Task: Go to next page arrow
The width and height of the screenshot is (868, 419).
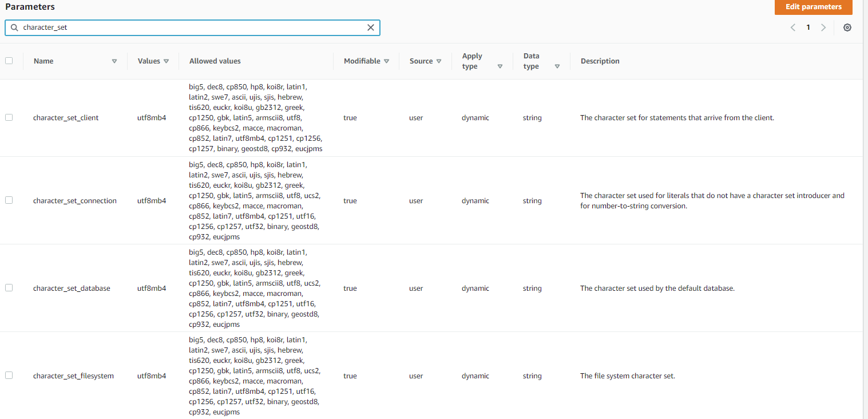Action: 823,27
